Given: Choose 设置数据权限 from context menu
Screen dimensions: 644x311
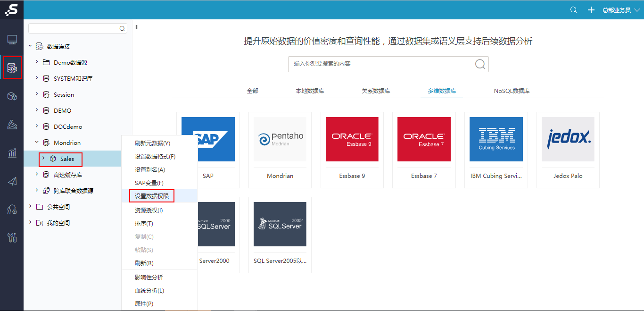Looking at the screenshot, I should (x=159, y=196).
